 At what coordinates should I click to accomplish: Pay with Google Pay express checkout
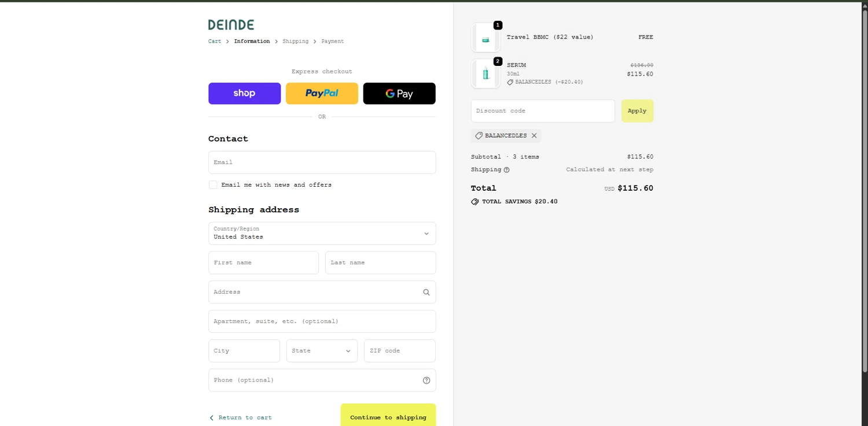click(x=399, y=94)
